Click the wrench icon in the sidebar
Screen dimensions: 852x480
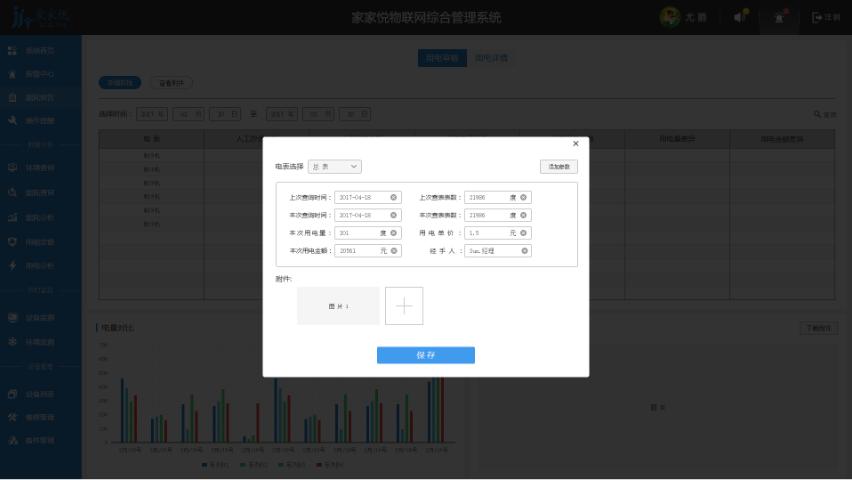tap(12, 121)
